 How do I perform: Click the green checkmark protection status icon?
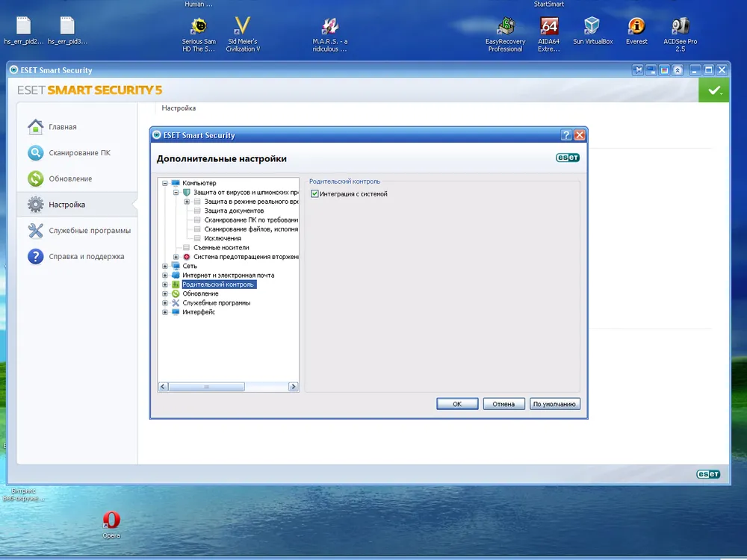(715, 90)
